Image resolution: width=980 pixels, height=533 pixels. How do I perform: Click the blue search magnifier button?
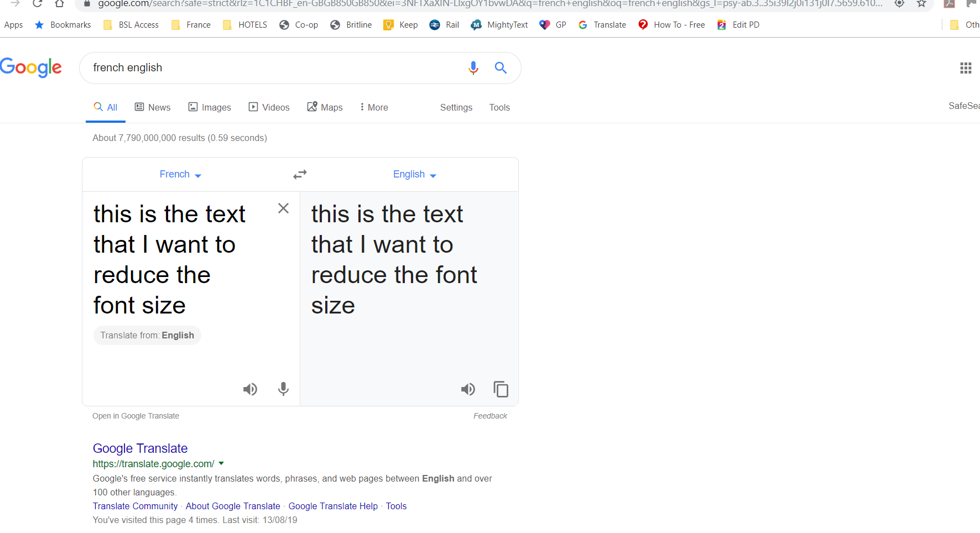pyautogui.click(x=501, y=67)
